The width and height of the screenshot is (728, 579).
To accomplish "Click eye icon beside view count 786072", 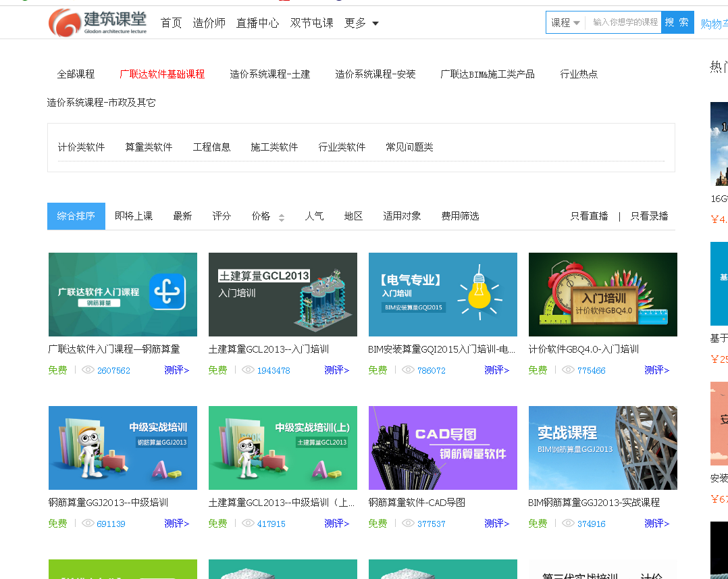I will pyautogui.click(x=408, y=370).
